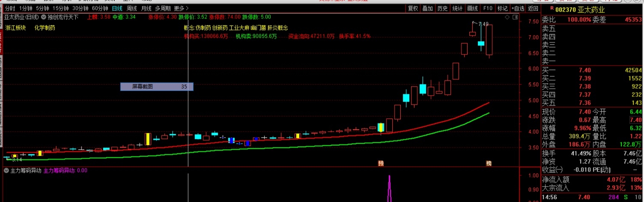Click the 3.14 low price label
This screenshot has width=644, height=202.
(x=16, y=160)
